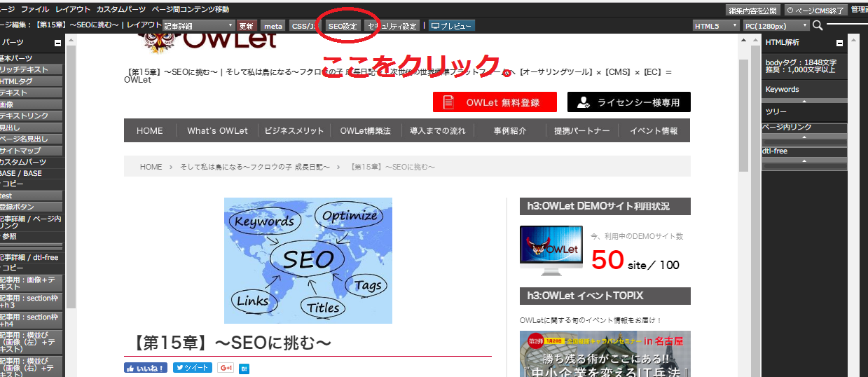Collapse the パーツ panel minus icon
The width and height of the screenshot is (868, 377).
57,43
